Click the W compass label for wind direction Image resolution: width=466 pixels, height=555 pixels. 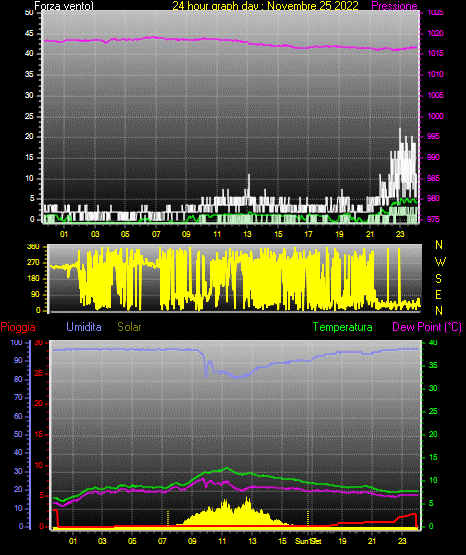[440, 262]
